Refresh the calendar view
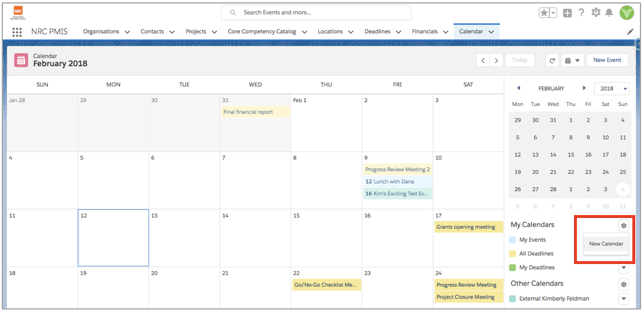This screenshot has height=313, width=644. pos(552,60)
